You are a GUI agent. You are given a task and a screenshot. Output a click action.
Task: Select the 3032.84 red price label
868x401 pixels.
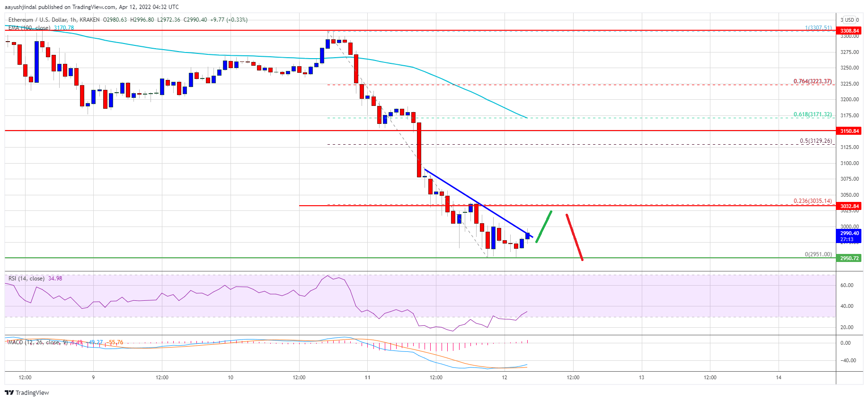point(849,206)
